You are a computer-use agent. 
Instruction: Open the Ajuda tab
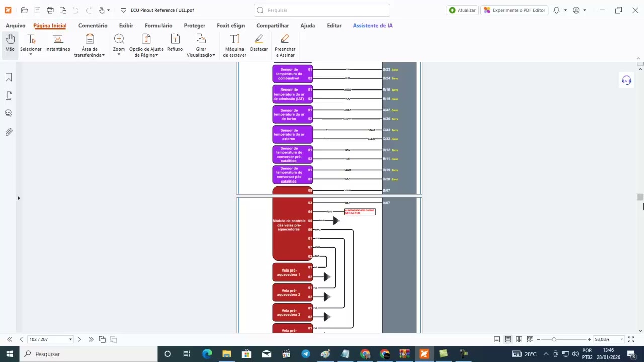click(308, 26)
